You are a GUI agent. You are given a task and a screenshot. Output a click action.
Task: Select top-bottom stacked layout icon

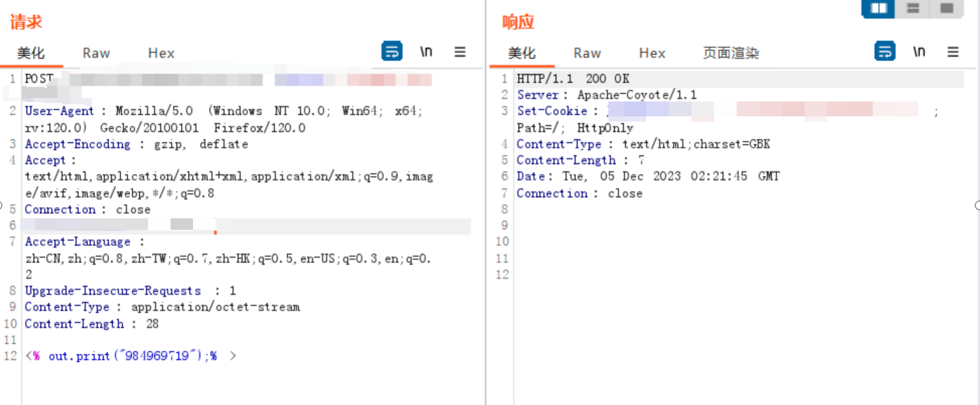(913, 8)
